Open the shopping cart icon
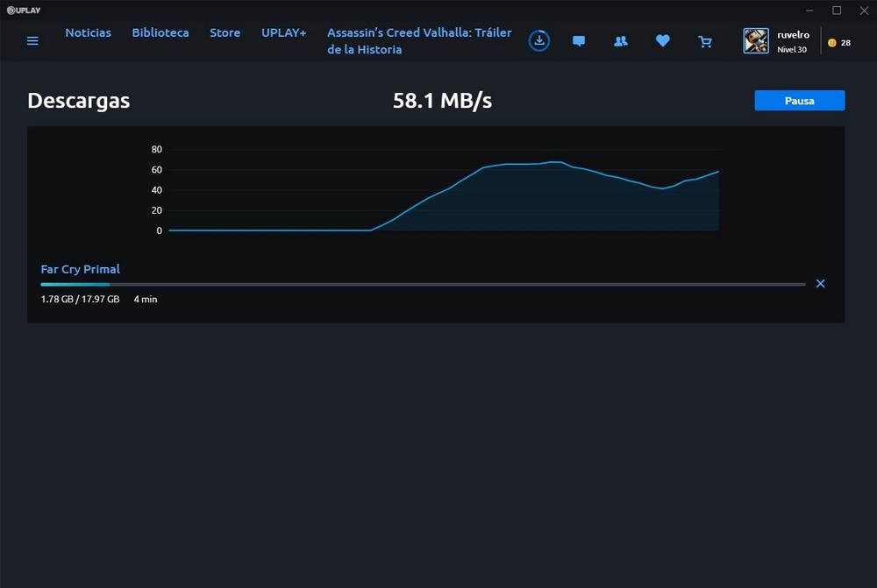This screenshot has width=877, height=588. click(705, 41)
